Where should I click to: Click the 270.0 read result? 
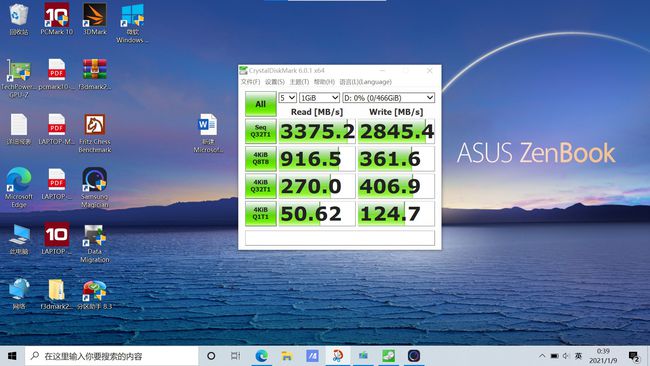[317, 186]
